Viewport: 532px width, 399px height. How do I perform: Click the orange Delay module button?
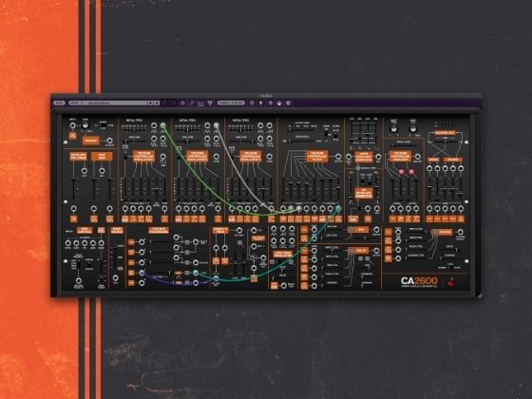click(x=361, y=251)
